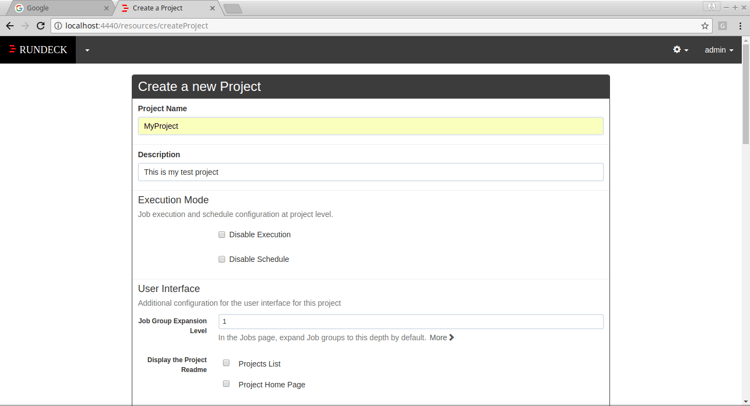Viewport: 750px width, 406px height.
Task: Bookmark this page with the star icon
Action: pyautogui.click(x=705, y=26)
